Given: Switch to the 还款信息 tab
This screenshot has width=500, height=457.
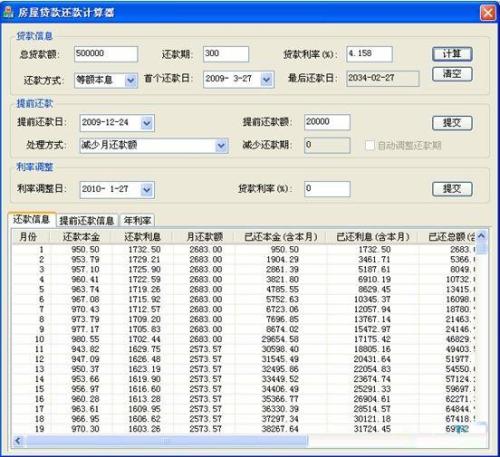Looking at the screenshot, I should point(31,219).
